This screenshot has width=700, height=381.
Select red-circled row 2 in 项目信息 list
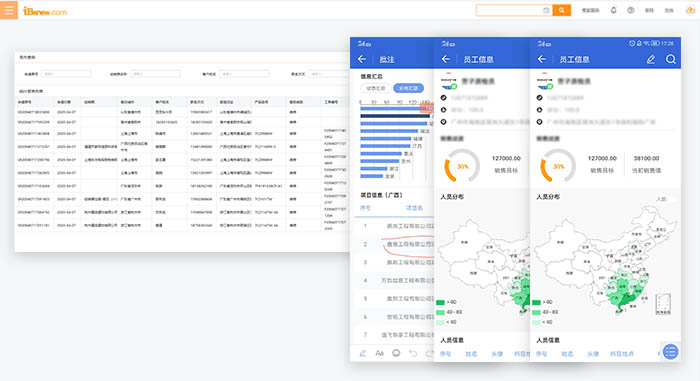tap(395, 244)
